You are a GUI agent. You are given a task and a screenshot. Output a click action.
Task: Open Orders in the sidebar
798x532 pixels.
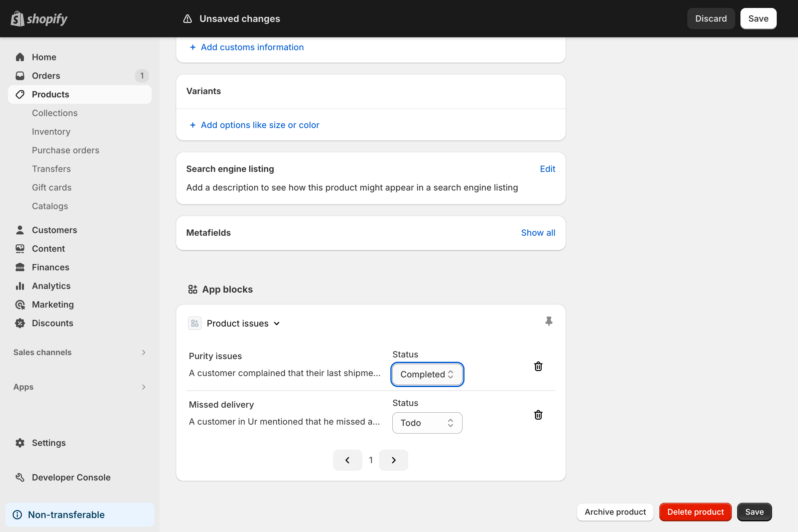(x=80, y=76)
